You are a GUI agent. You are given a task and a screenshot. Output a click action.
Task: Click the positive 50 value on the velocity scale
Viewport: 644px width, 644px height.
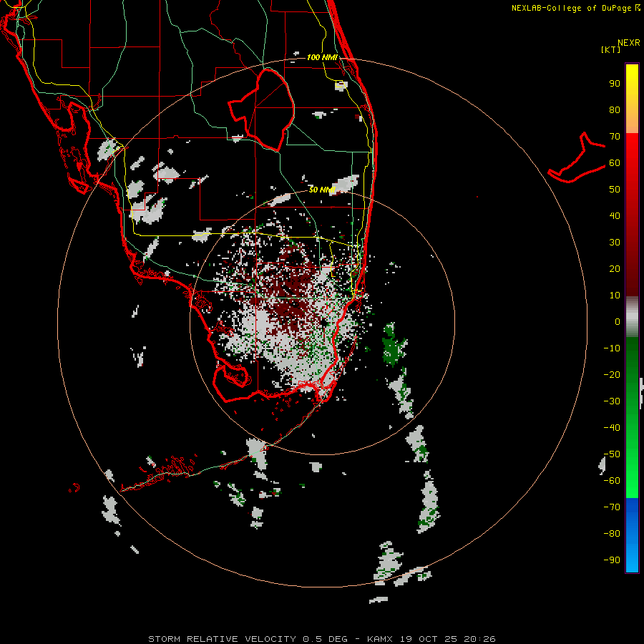click(x=615, y=190)
